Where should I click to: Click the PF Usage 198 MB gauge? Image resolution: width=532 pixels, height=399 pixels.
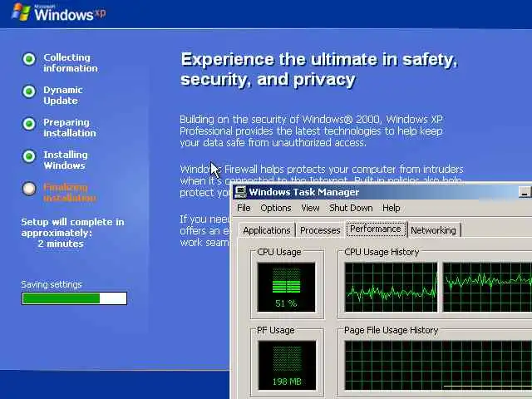pos(287,366)
